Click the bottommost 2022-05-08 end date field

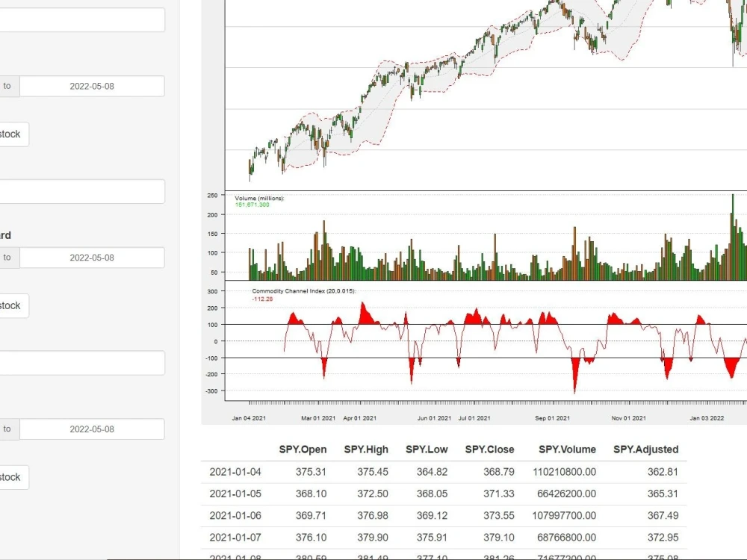[x=92, y=429]
